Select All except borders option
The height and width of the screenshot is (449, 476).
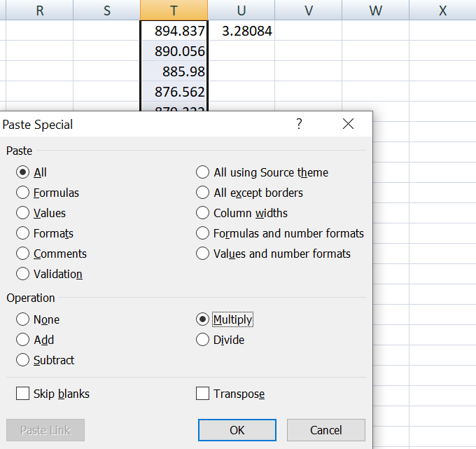[x=202, y=193]
